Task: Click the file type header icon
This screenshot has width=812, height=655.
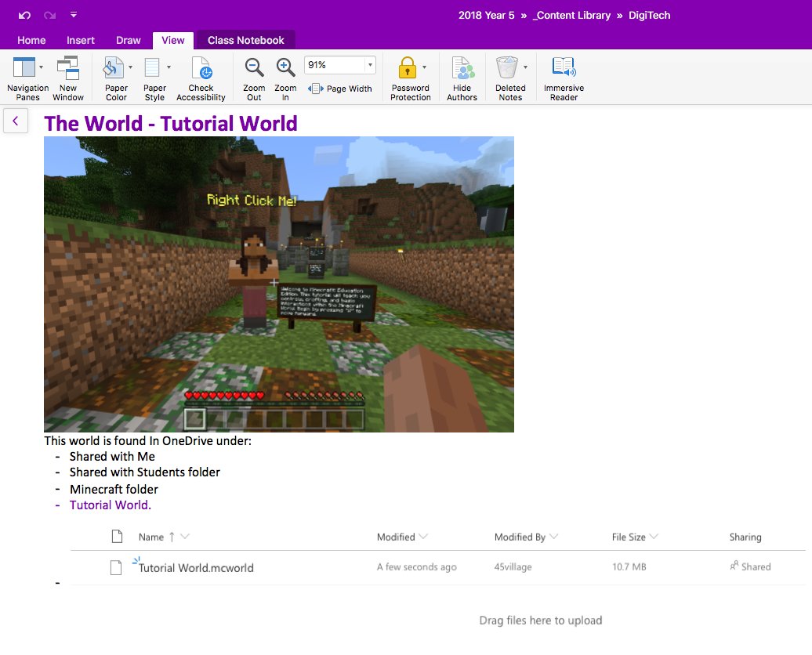Action: (117, 537)
